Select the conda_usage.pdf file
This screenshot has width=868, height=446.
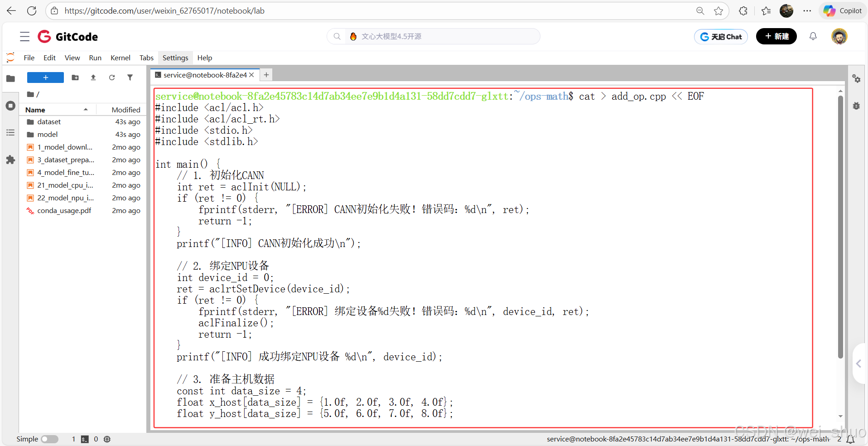[83, 211]
